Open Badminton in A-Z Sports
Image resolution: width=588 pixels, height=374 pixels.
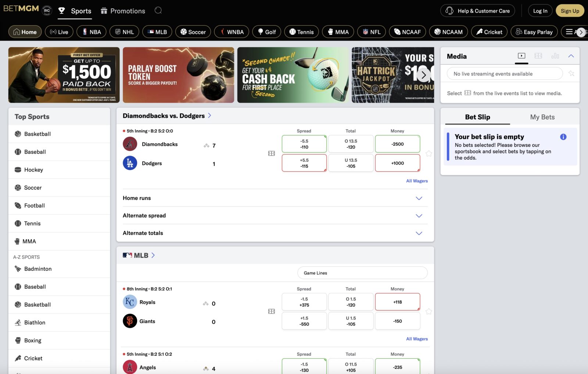click(x=59, y=269)
